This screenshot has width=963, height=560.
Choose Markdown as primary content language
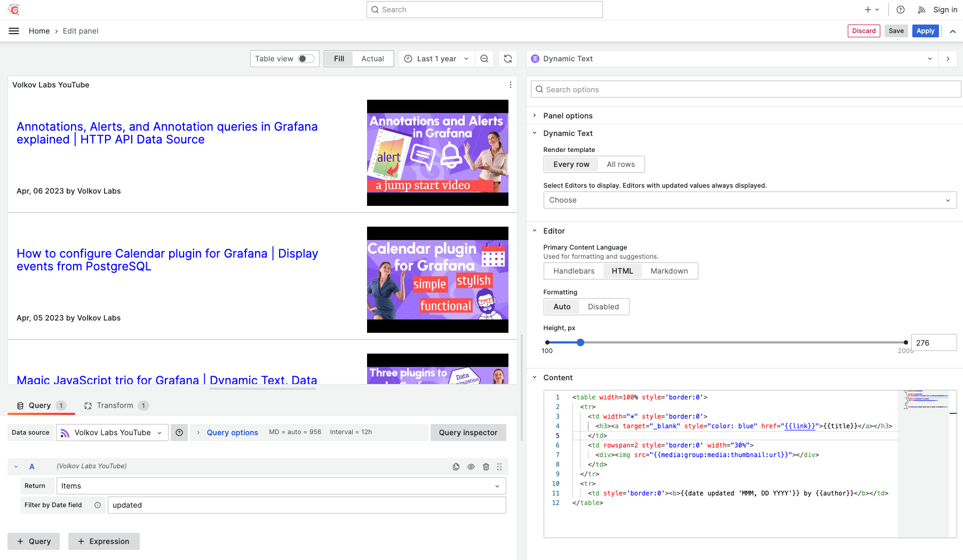[x=669, y=271]
